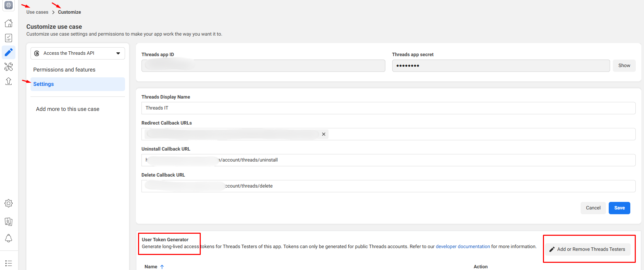Click the Use cases breadcrumb link
644x270 pixels.
pos(37,12)
